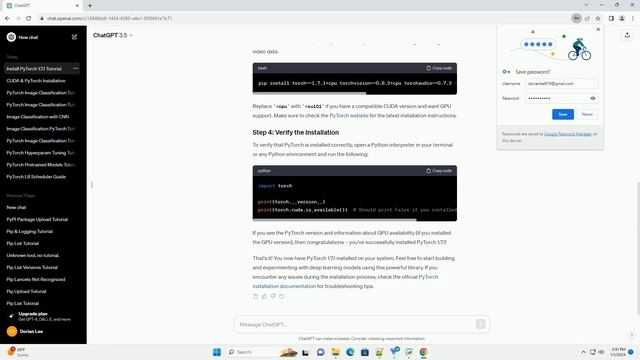Image resolution: width=640 pixels, height=360 pixels.
Task: Open the Windows Start menu
Action: pyautogui.click(x=217, y=352)
